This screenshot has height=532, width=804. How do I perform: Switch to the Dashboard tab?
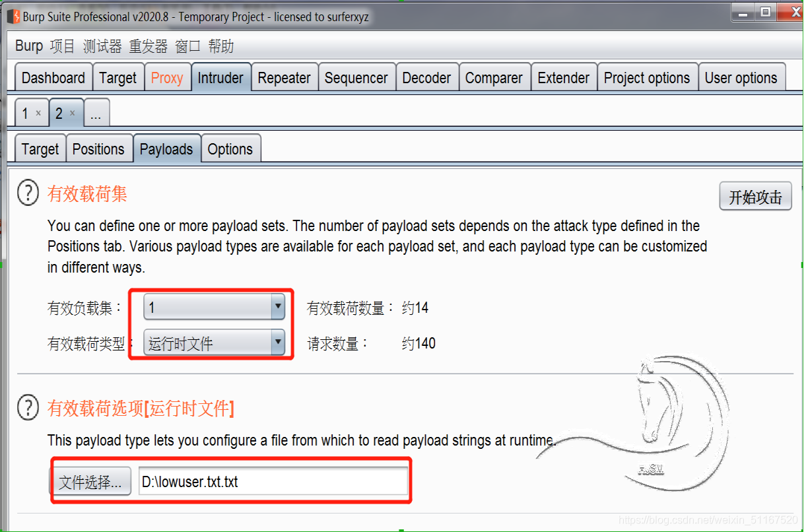coord(53,78)
